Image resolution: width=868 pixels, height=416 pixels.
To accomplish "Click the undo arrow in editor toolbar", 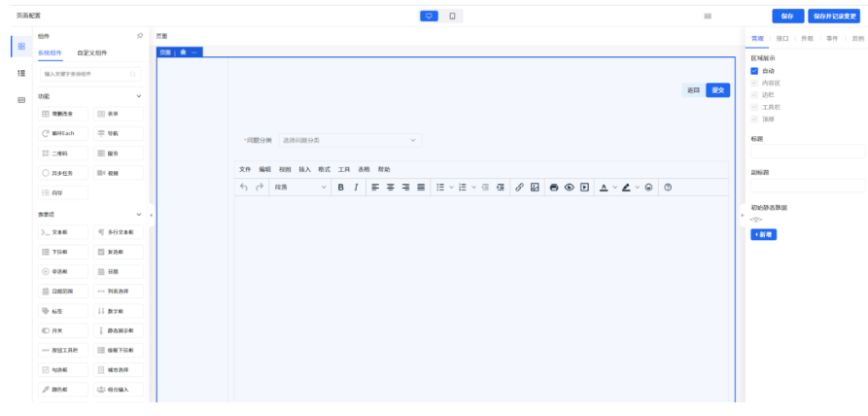I will (x=244, y=187).
